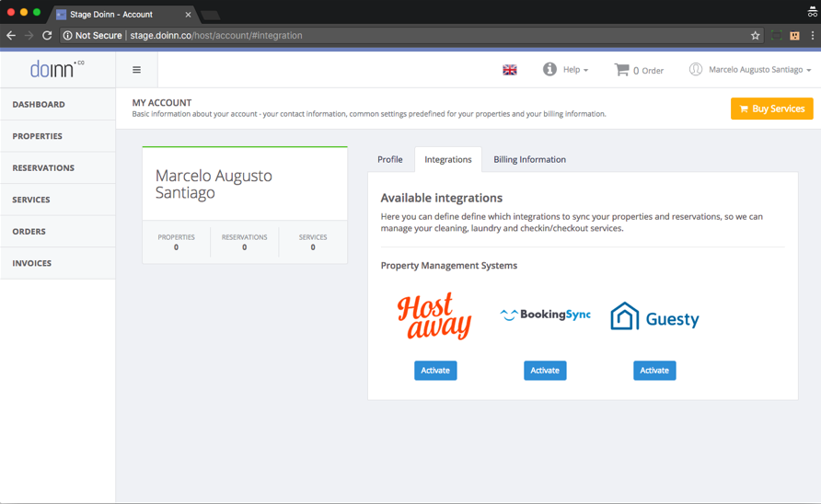Image resolution: width=821 pixels, height=504 pixels.
Task: Go to Properties in the sidebar
Action: pyautogui.click(x=58, y=136)
